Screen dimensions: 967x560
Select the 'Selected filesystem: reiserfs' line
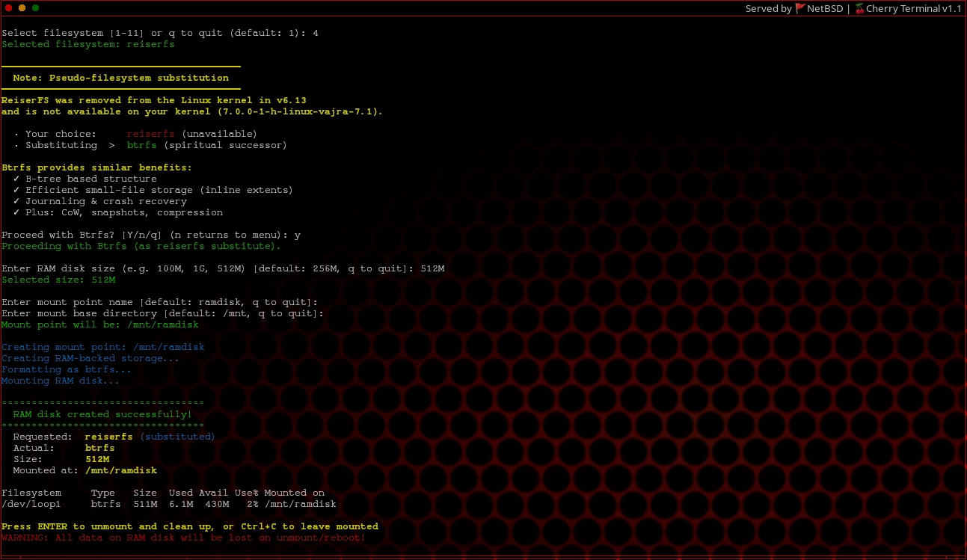[x=88, y=44]
